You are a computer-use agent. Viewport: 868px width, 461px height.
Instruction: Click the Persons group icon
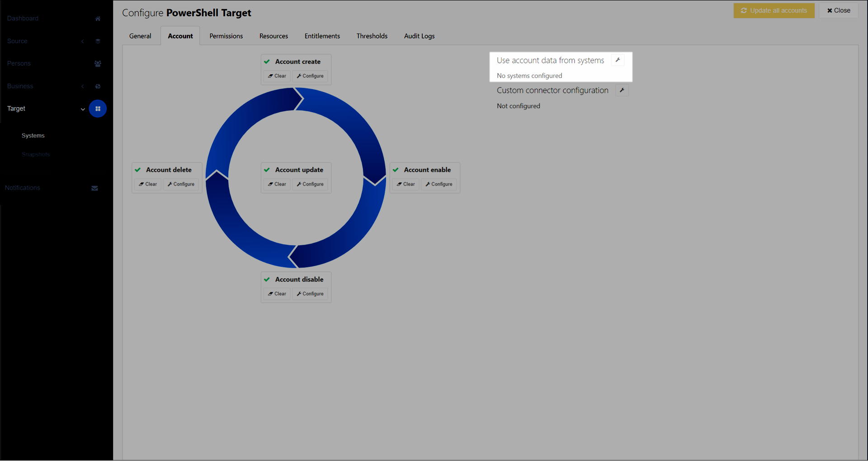[x=98, y=64]
